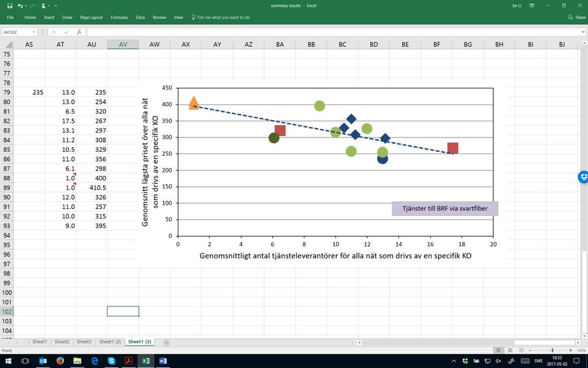Click the dashed trendline in chart
Viewport: 588px width, 368px height.
pos(323,129)
